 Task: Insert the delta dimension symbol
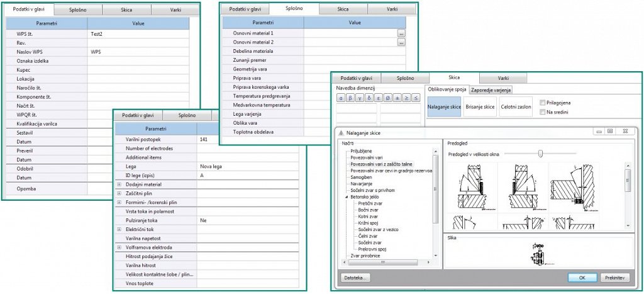[x=368, y=98]
